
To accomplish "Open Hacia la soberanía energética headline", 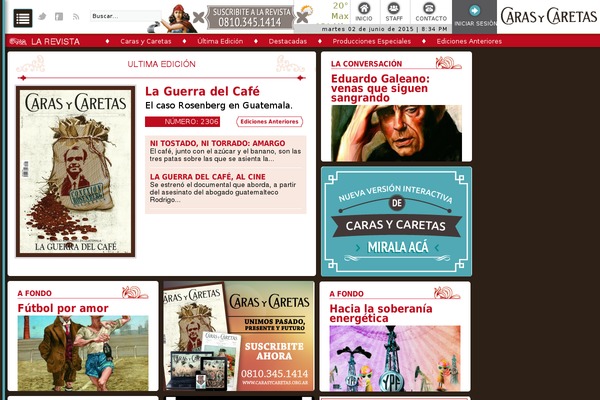I will (x=381, y=313).
